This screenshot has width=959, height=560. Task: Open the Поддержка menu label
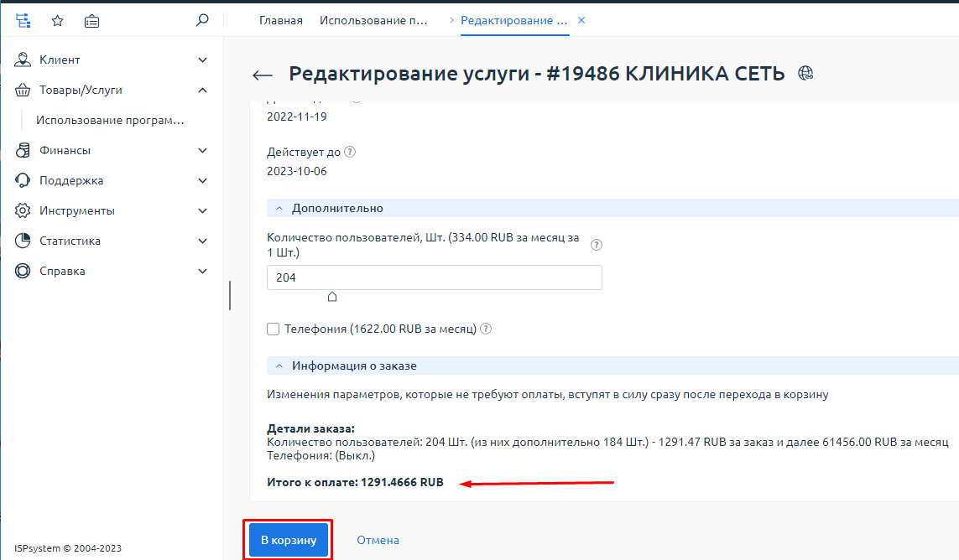[71, 180]
